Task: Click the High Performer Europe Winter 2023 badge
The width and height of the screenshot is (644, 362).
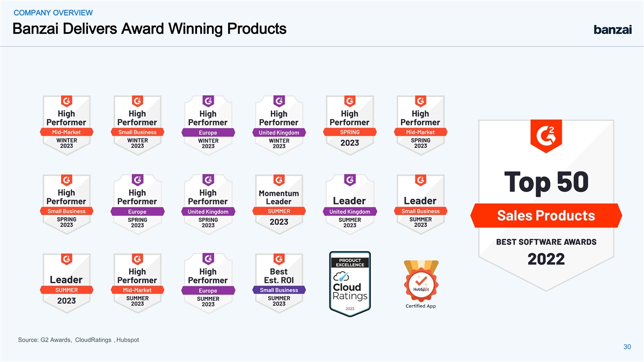Action: click(208, 125)
